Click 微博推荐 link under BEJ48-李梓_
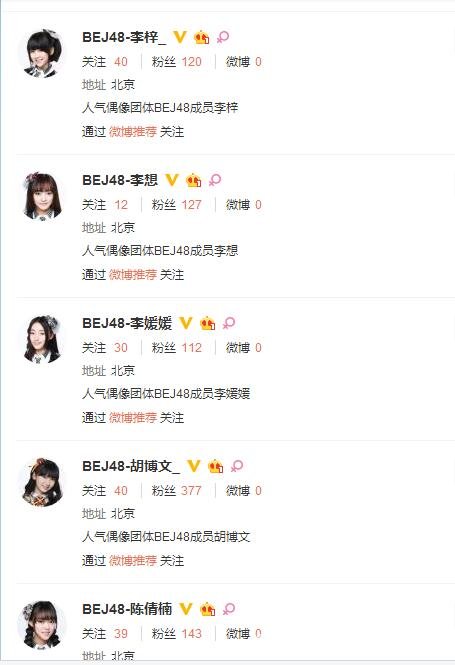Screen dimensions: 455x665 pyautogui.click(x=133, y=132)
